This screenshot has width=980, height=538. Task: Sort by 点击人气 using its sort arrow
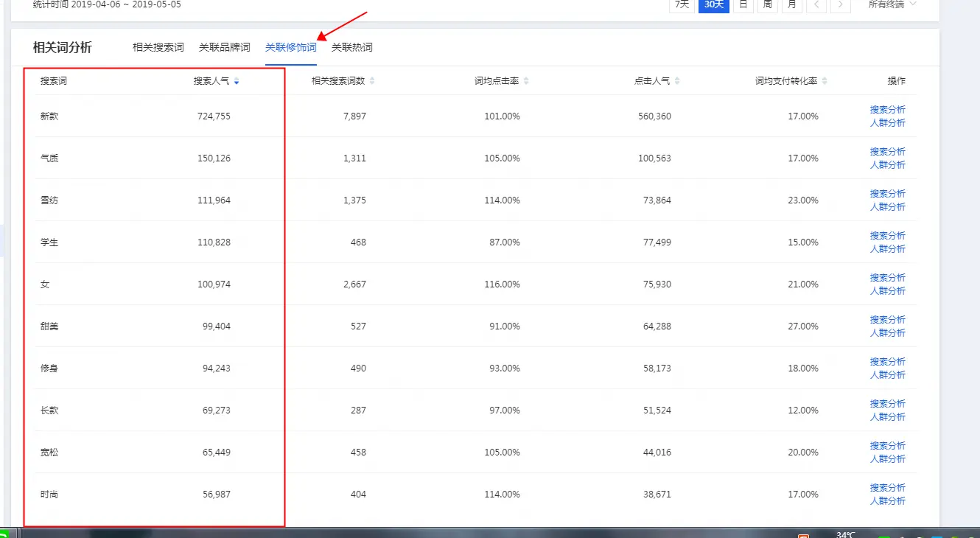pos(677,81)
